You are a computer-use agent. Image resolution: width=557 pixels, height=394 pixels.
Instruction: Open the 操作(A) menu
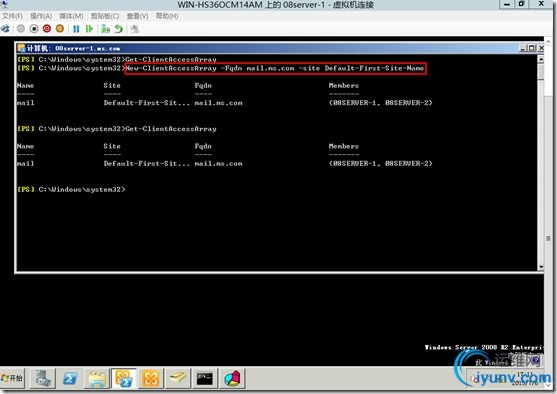(41, 16)
